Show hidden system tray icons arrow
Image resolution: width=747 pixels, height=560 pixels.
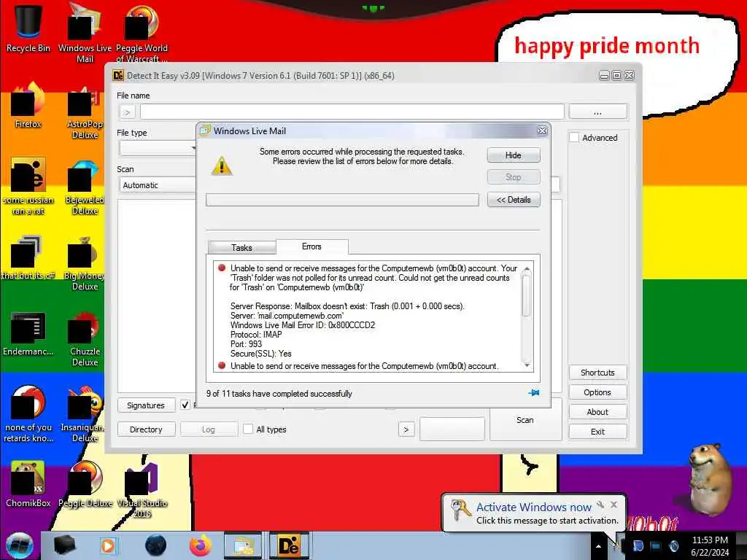click(x=598, y=547)
